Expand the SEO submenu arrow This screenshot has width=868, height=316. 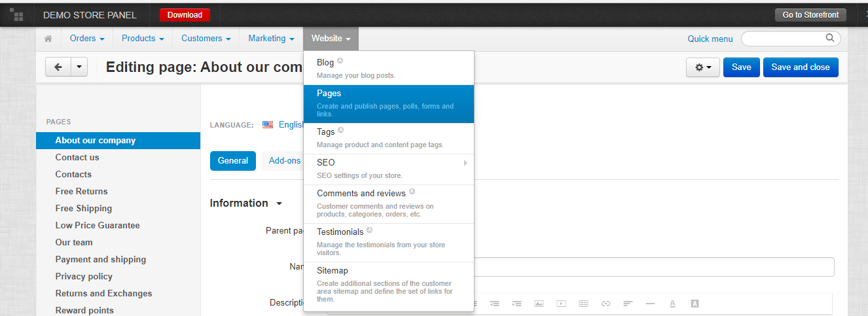point(465,163)
